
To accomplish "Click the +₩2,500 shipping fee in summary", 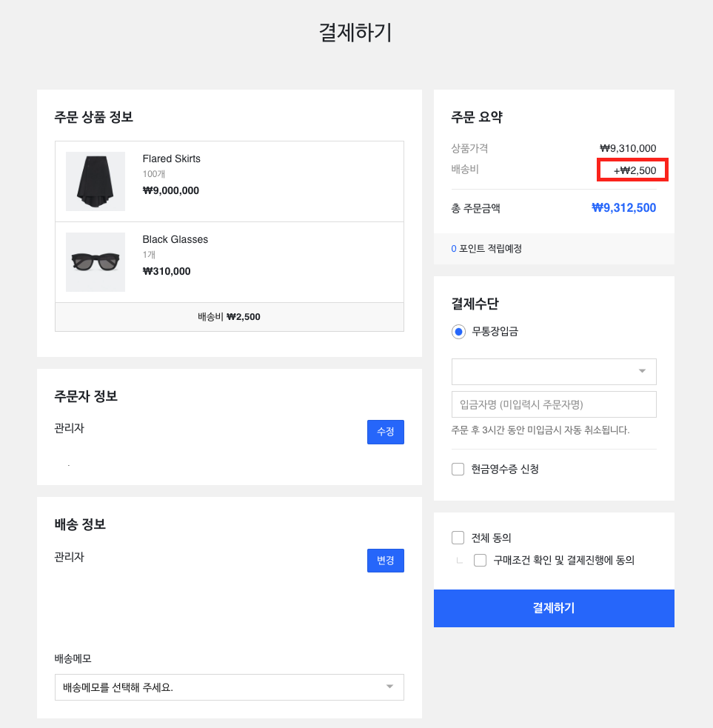I will [x=635, y=170].
